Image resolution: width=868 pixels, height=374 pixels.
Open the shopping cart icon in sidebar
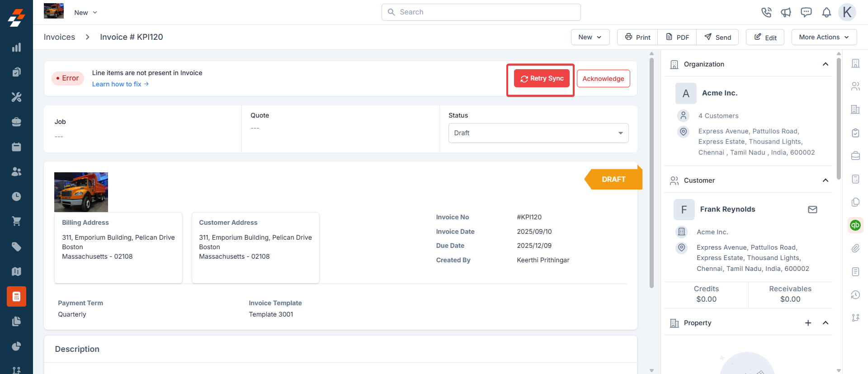(16, 222)
